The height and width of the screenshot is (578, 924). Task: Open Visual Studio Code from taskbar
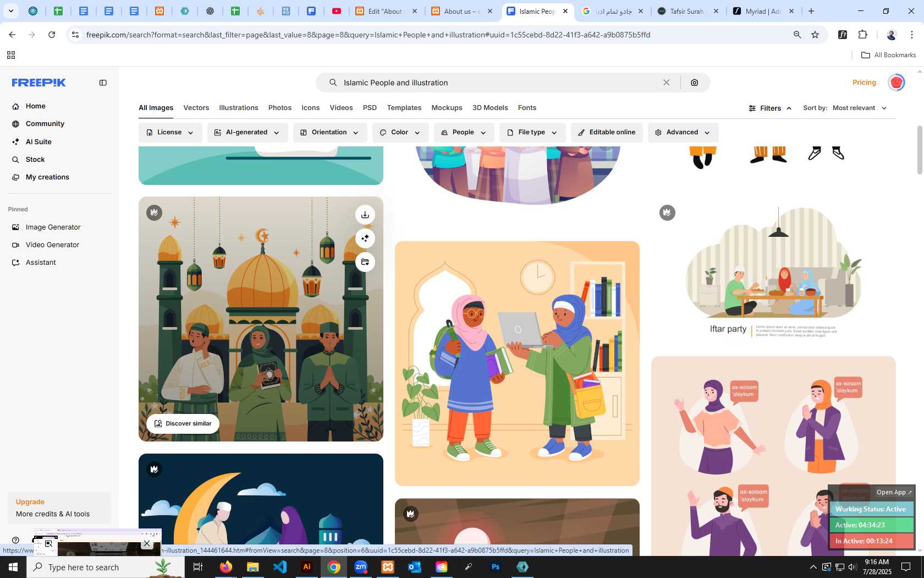(x=280, y=567)
